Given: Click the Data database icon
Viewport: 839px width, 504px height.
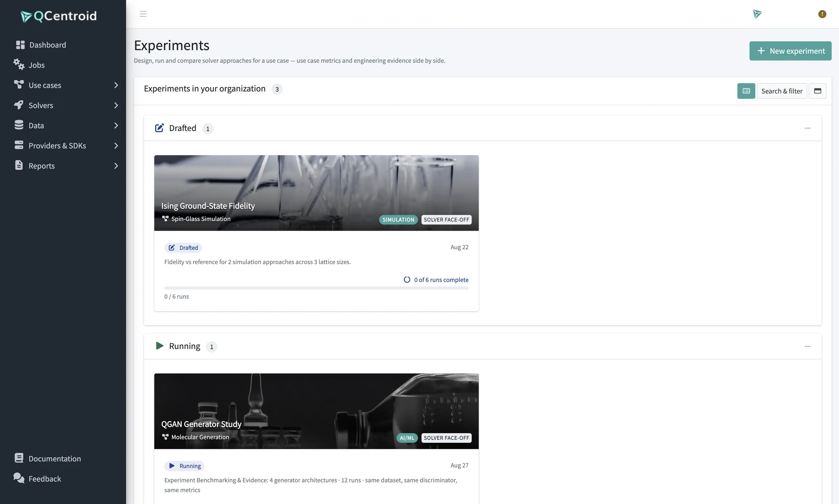Looking at the screenshot, I should point(19,125).
